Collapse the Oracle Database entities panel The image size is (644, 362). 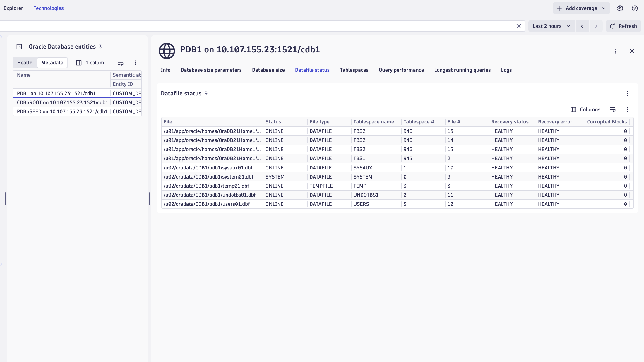pyautogui.click(x=19, y=47)
